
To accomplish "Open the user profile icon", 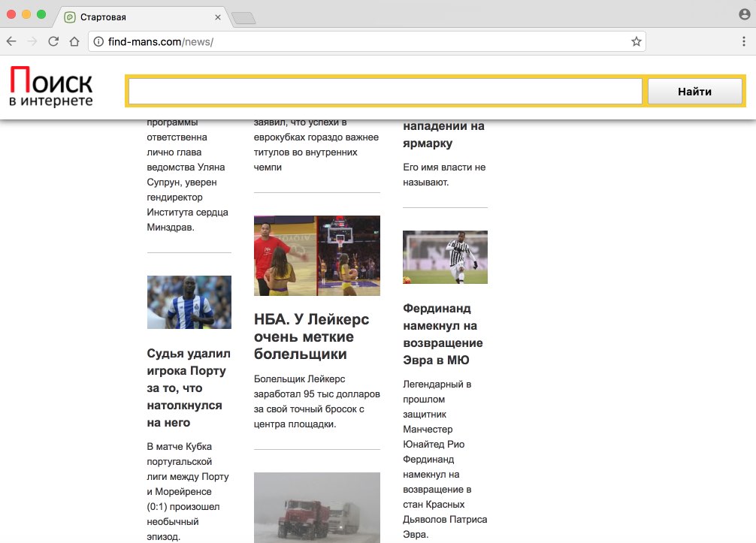I will 744,14.
